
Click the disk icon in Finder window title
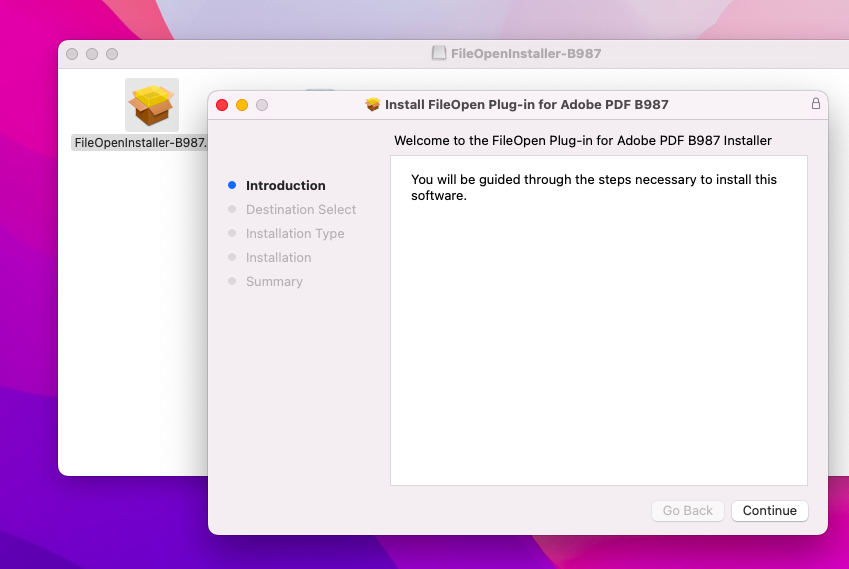click(x=439, y=53)
